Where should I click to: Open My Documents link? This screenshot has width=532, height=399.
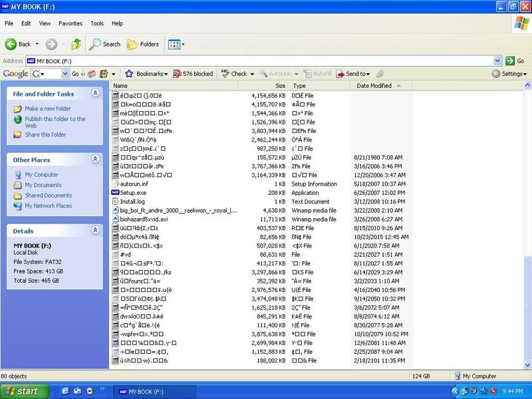coord(43,185)
